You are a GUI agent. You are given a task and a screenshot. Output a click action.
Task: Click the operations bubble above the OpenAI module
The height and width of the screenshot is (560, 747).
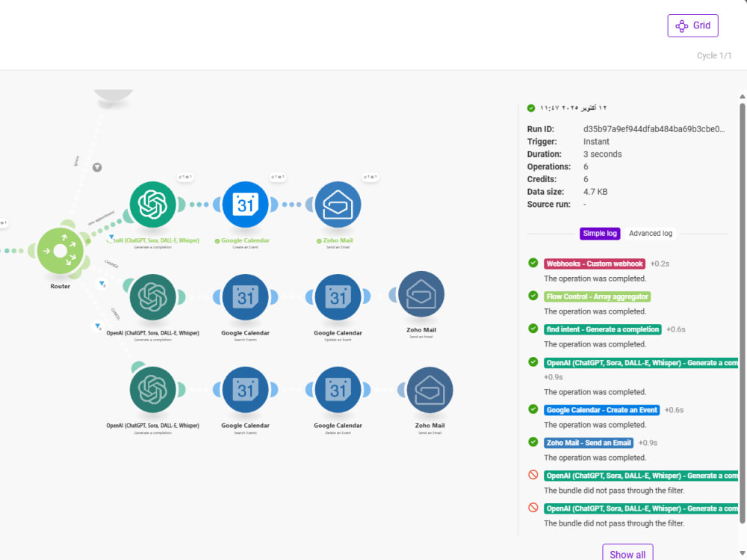[x=185, y=177]
